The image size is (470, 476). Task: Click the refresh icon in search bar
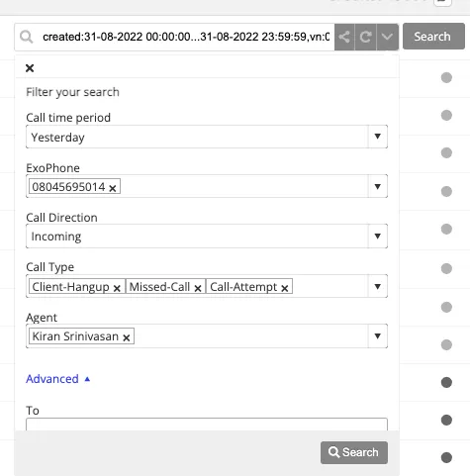click(x=365, y=37)
